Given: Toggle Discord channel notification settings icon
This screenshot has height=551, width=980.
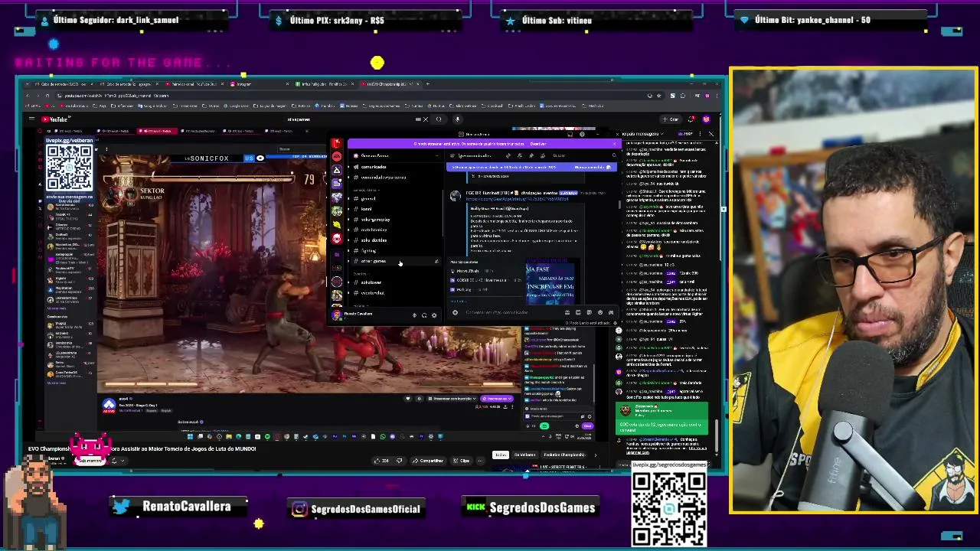Looking at the screenshot, I should click(x=519, y=155).
